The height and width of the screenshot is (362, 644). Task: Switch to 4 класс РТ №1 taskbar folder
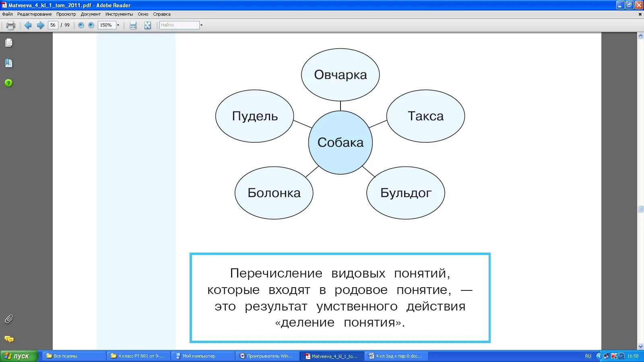coord(138,356)
